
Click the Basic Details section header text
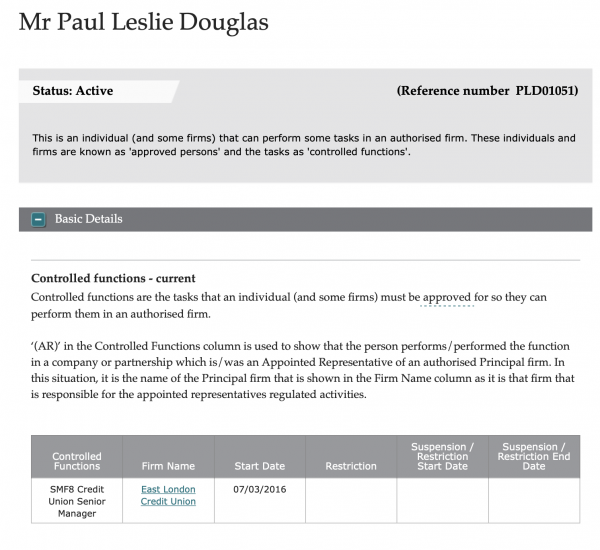[88, 219]
